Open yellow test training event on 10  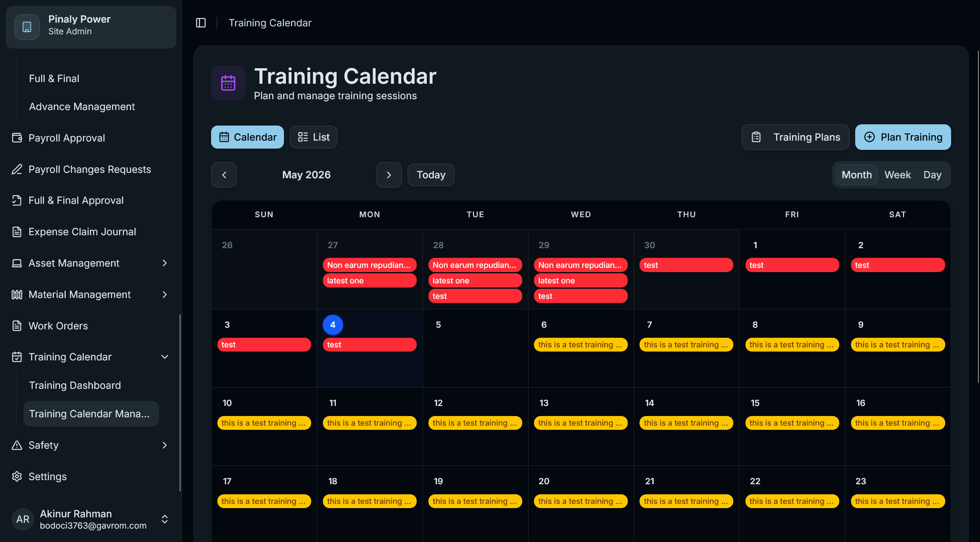click(x=264, y=423)
